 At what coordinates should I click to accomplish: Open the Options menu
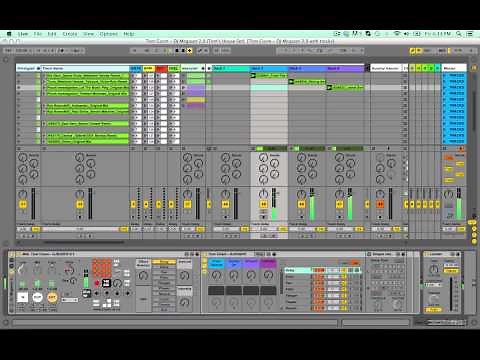tap(109, 34)
